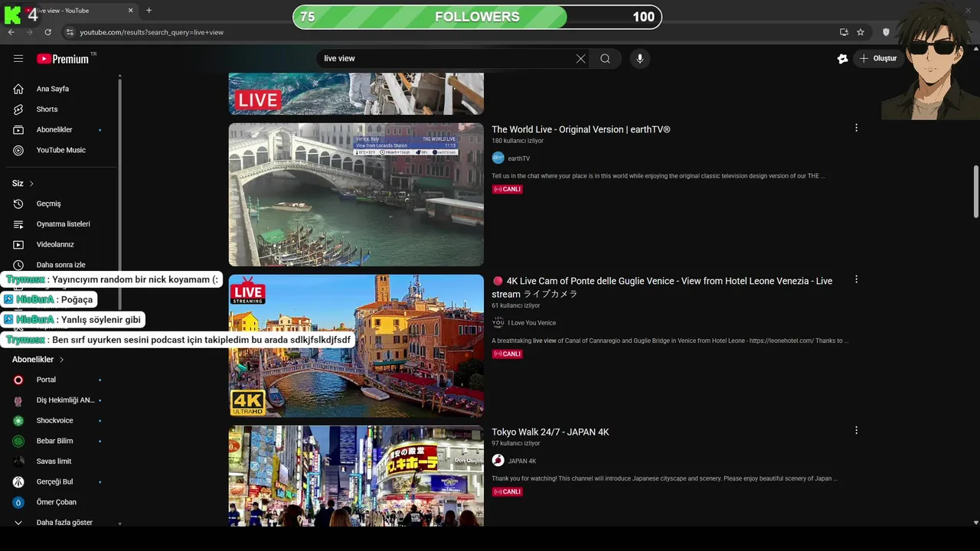Viewport: 980px width, 551px height.
Task: Click the CANLI badge under Tokyo Walk
Action: click(507, 492)
